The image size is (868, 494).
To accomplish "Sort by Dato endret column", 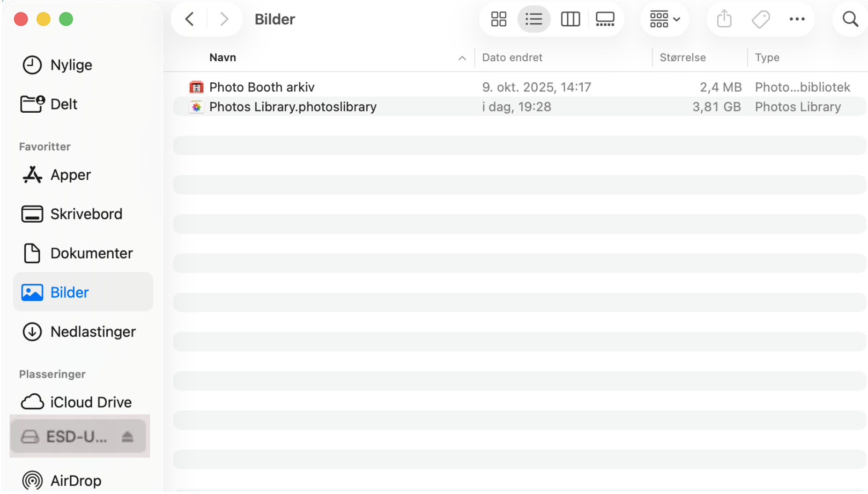I will coord(512,57).
